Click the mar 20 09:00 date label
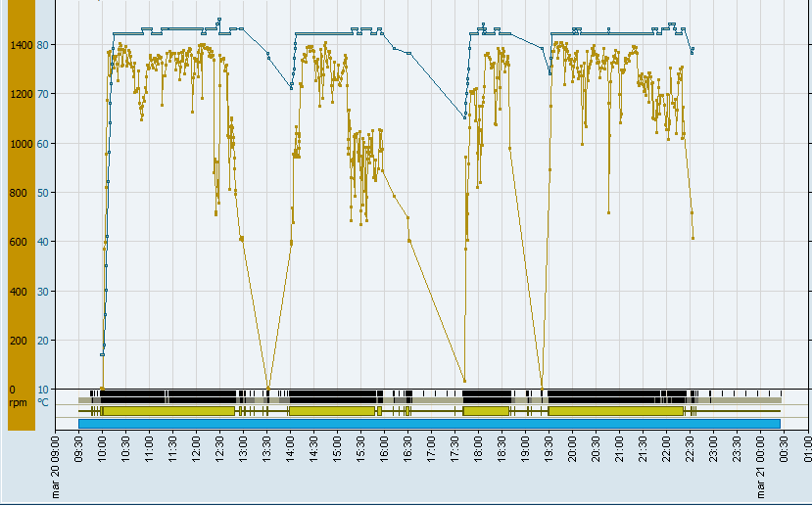 click(56, 467)
